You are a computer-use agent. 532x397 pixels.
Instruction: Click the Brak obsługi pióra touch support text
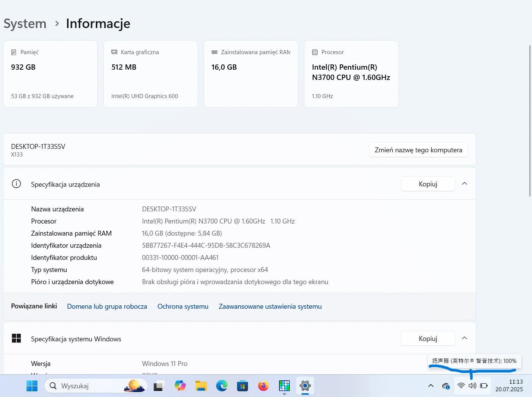[x=235, y=282]
